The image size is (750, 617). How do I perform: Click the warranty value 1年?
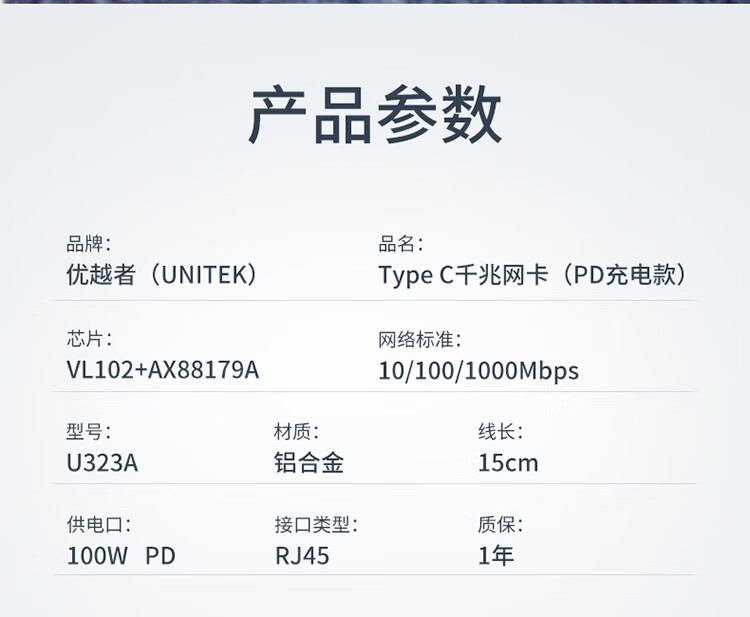click(x=496, y=556)
